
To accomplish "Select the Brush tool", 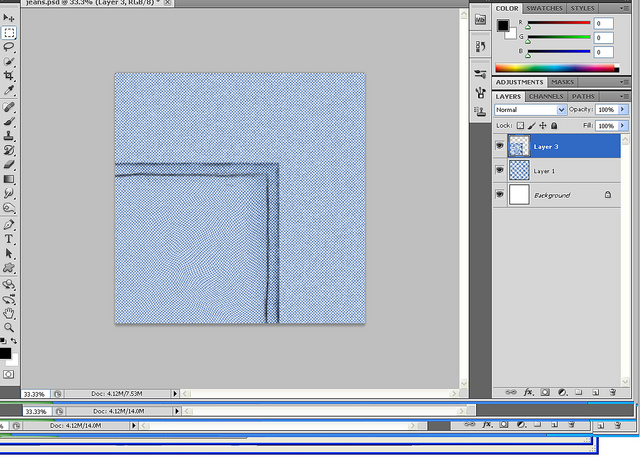I will click(9, 121).
